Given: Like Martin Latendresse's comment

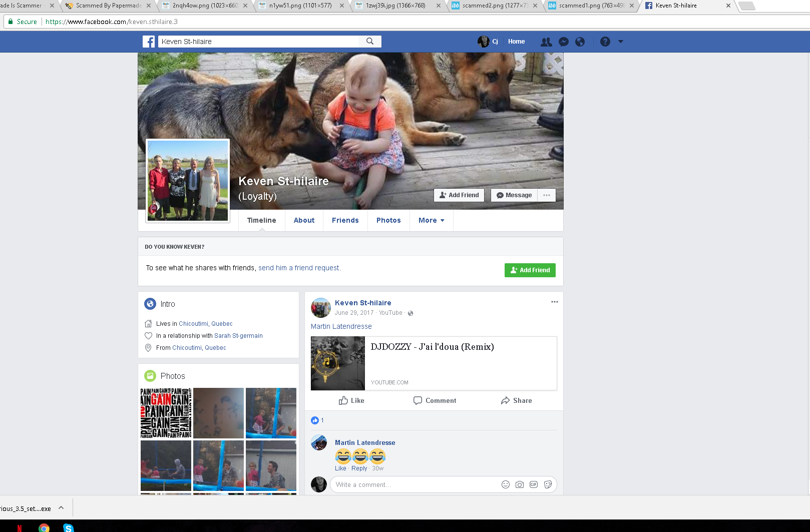Looking at the screenshot, I should (x=340, y=468).
